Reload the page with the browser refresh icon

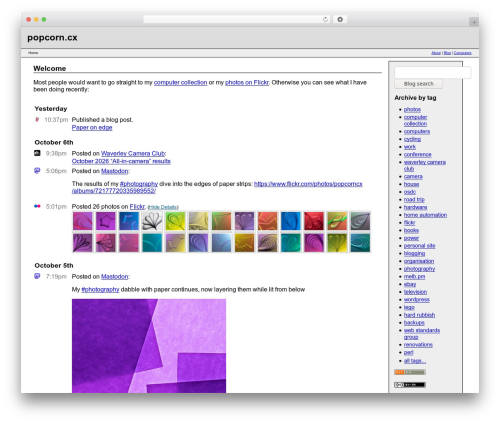click(x=325, y=20)
